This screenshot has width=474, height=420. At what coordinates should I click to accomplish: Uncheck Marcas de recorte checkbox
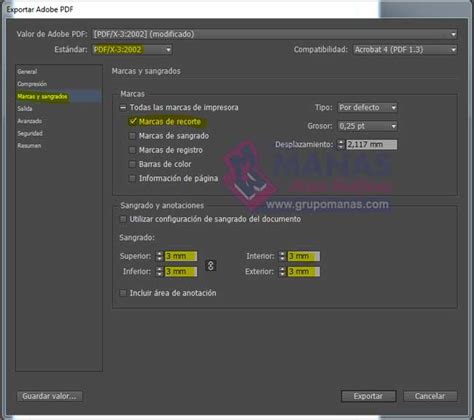pos(133,121)
